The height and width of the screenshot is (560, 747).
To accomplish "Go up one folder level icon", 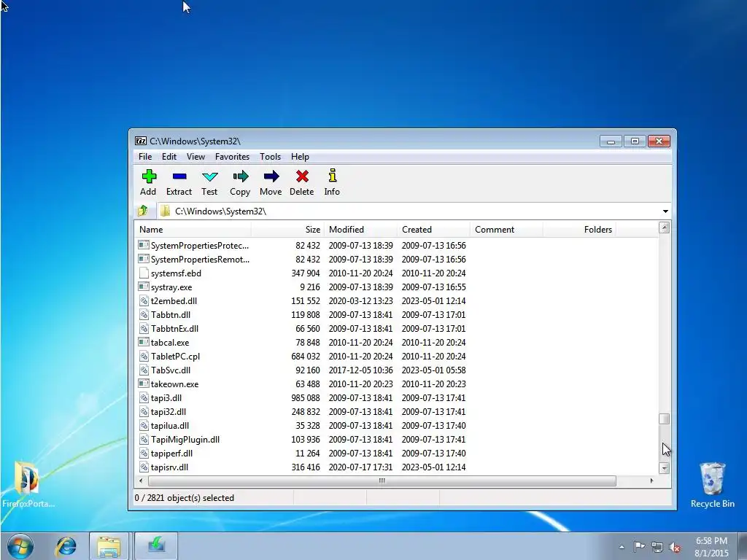I will [x=142, y=211].
